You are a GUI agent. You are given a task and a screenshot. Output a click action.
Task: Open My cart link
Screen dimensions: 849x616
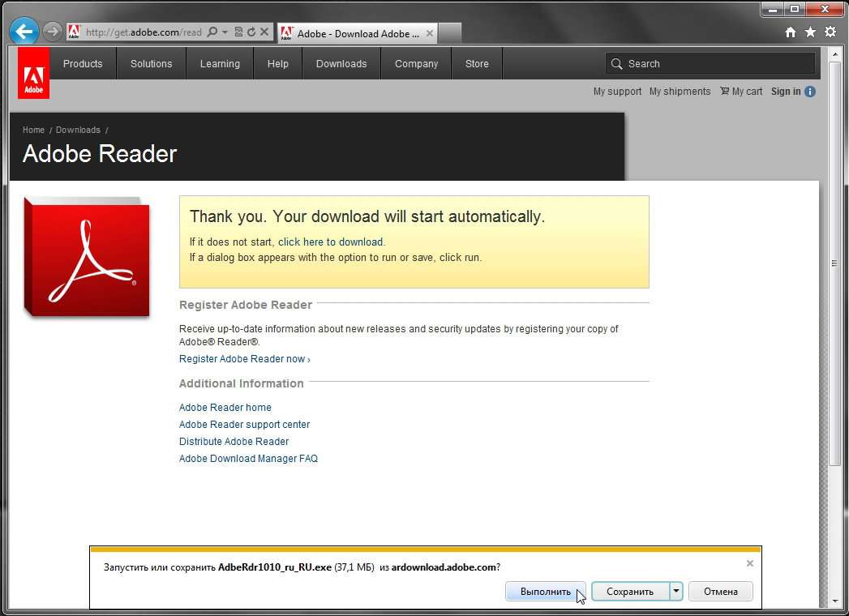click(740, 92)
